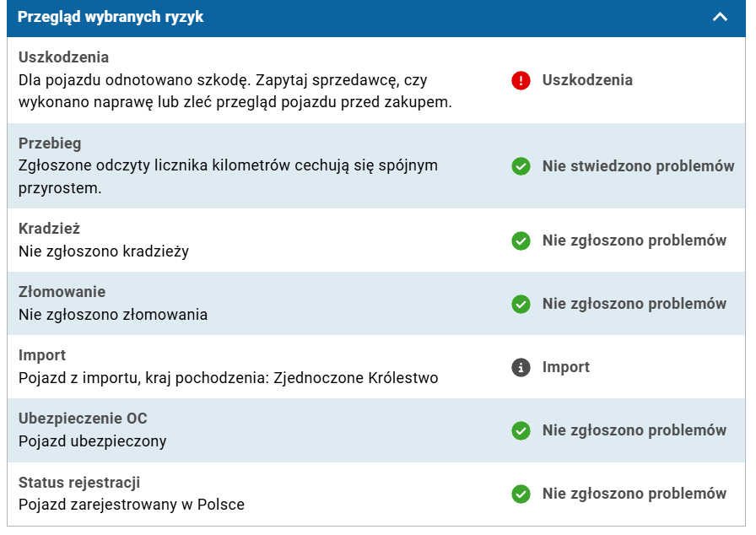The image size is (756, 535).
Task: Click the Import status label on the right
Action: pos(566,367)
